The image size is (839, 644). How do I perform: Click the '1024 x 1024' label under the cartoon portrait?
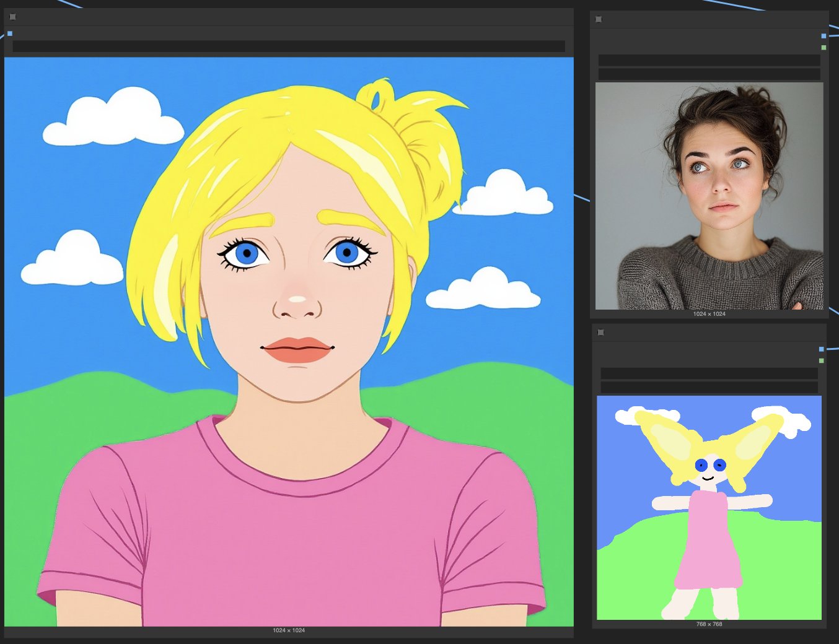[x=289, y=630]
